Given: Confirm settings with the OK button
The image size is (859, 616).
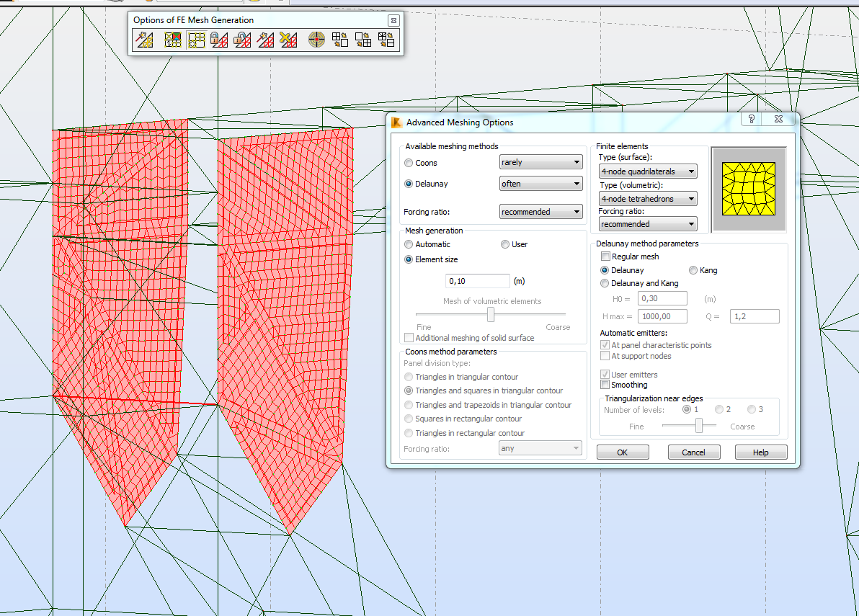Looking at the screenshot, I should (x=622, y=452).
